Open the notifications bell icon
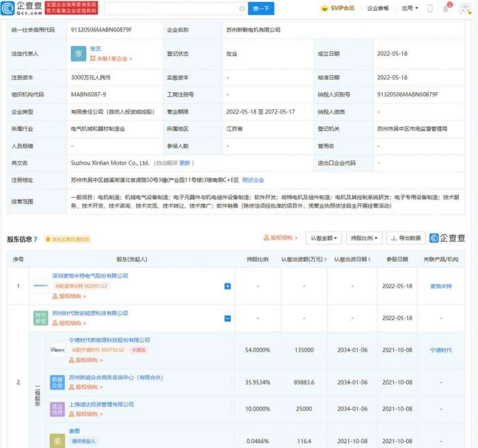The image size is (478, 448). click(447, 9)
